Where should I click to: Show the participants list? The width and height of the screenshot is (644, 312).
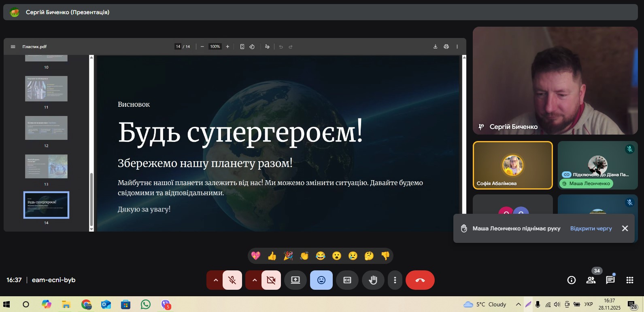(591, 280)
